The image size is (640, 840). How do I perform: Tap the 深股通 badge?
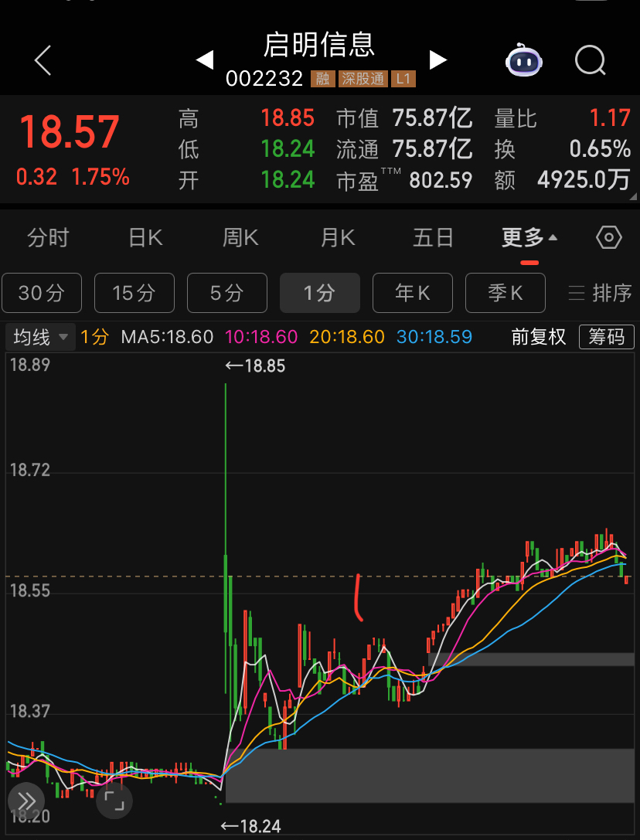[x=363, y=79]
